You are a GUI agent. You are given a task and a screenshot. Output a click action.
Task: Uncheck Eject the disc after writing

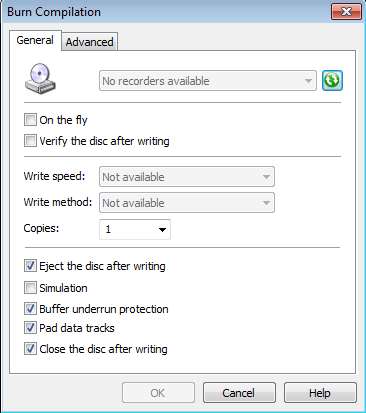pyautogui.click(x=30, y=266)
